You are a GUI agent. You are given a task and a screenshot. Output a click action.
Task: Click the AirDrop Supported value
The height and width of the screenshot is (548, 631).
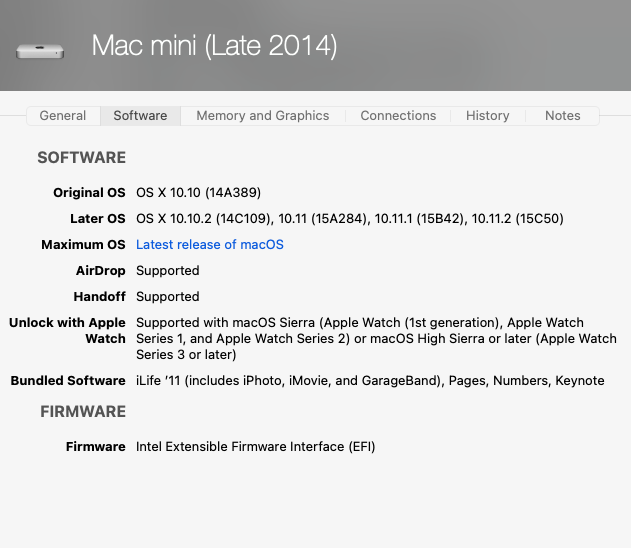click(167, 271)
